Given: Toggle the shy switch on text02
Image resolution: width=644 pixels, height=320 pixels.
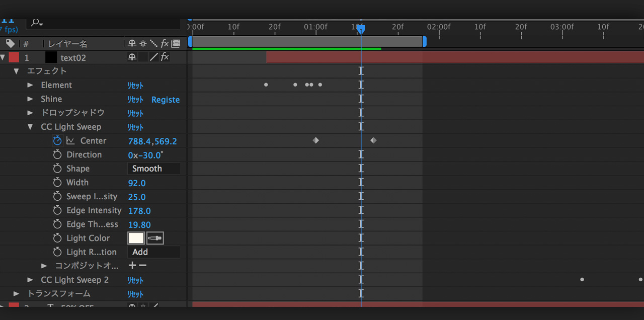Looking at the screenshot, I should pyautogui.click(x=132, y=57).
